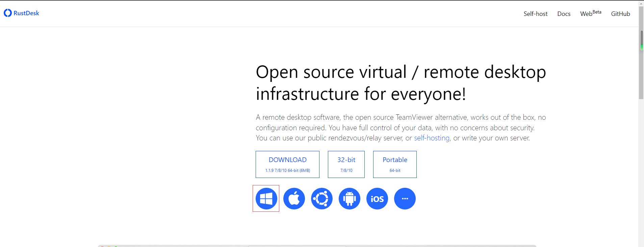Image resolution: width=644 pixels, height=247 pixels.
Task: Select the Apple macOS platform icon
Action: pos(294,199)
